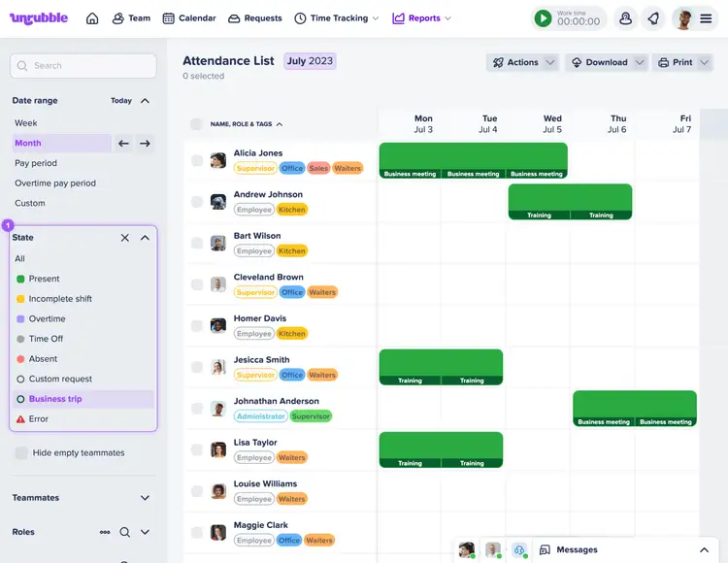Filter by the green Present state

pos(44,279)
